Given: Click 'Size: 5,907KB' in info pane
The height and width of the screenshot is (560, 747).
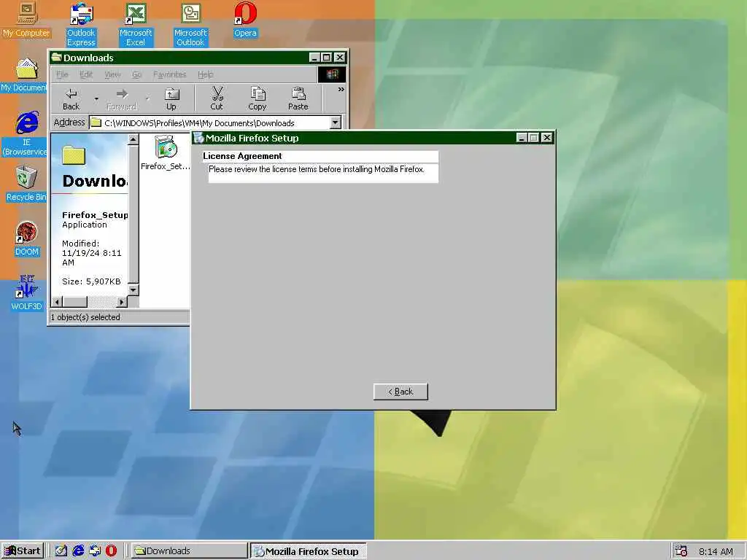Looking at the screenshot, I should tap(91, 281).
